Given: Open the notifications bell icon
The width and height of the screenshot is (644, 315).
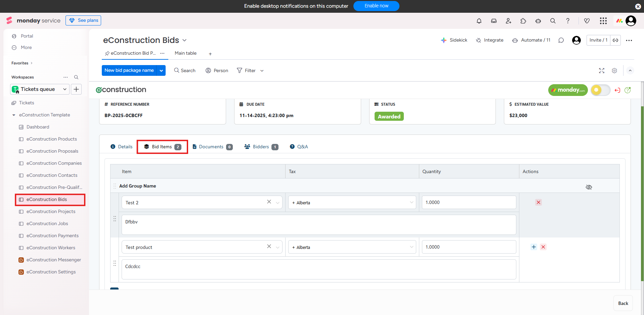Looking at the screenshot, I should tap(479, 21).
